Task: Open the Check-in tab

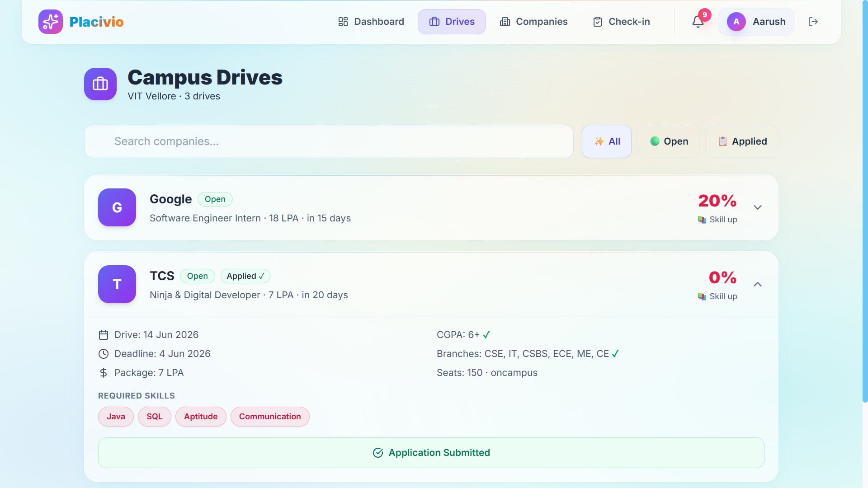Action: click(621, 22)
